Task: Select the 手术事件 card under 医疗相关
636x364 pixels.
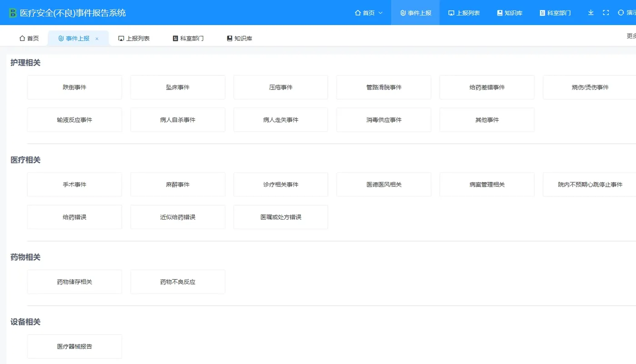Action: [74, 184]
